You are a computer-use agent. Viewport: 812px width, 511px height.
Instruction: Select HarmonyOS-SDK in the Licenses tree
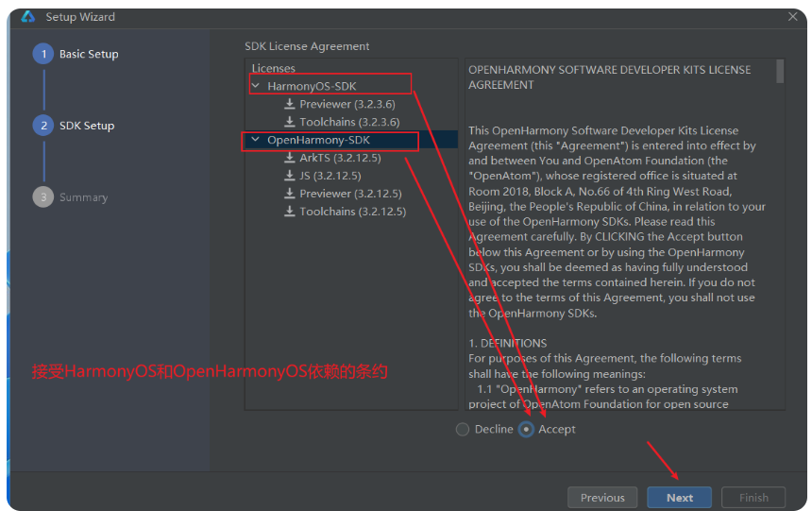pyautogui.click(x=312, y=86)
